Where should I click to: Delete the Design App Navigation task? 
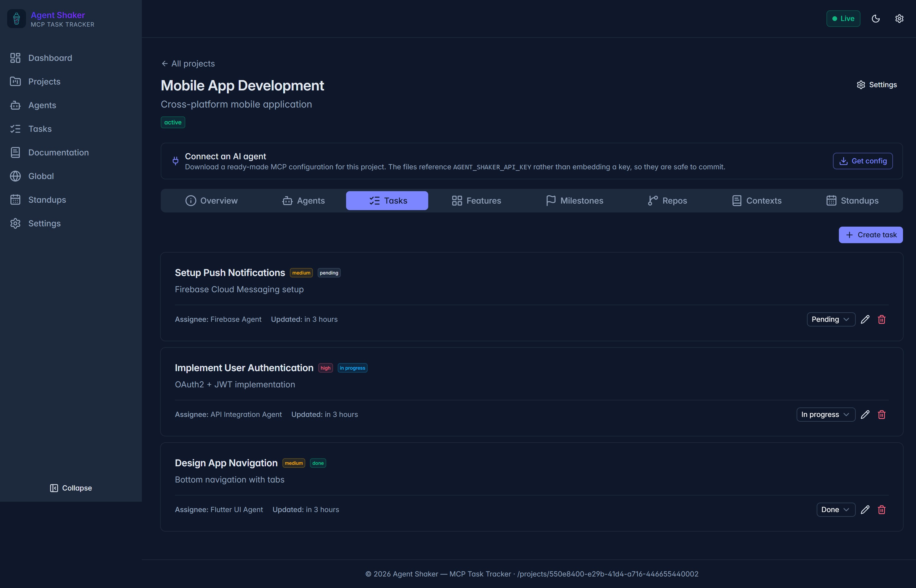pos(882,510)
